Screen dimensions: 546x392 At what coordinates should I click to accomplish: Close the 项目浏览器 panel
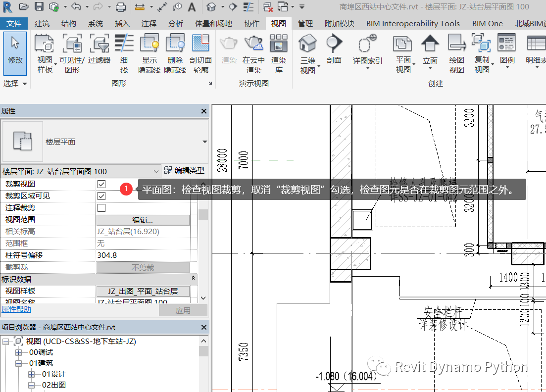tap(204, 327)
